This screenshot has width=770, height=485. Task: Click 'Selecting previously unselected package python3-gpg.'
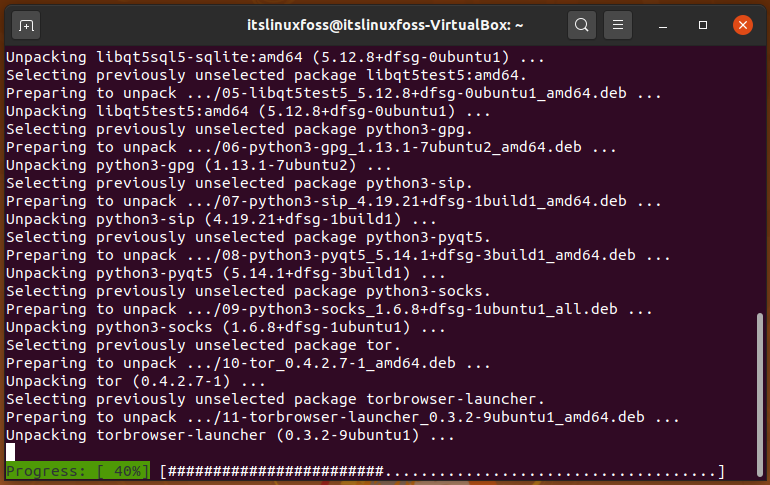239,129
